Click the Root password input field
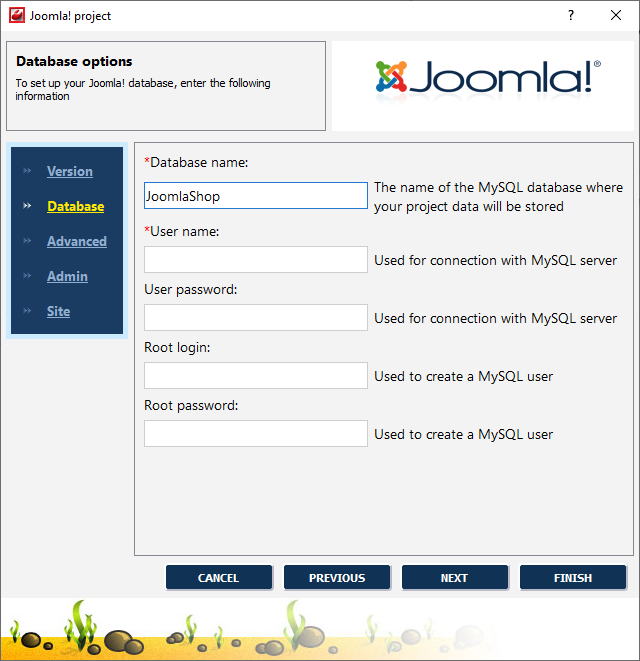This screenshot has height=661, width=640. click(256, 433)
